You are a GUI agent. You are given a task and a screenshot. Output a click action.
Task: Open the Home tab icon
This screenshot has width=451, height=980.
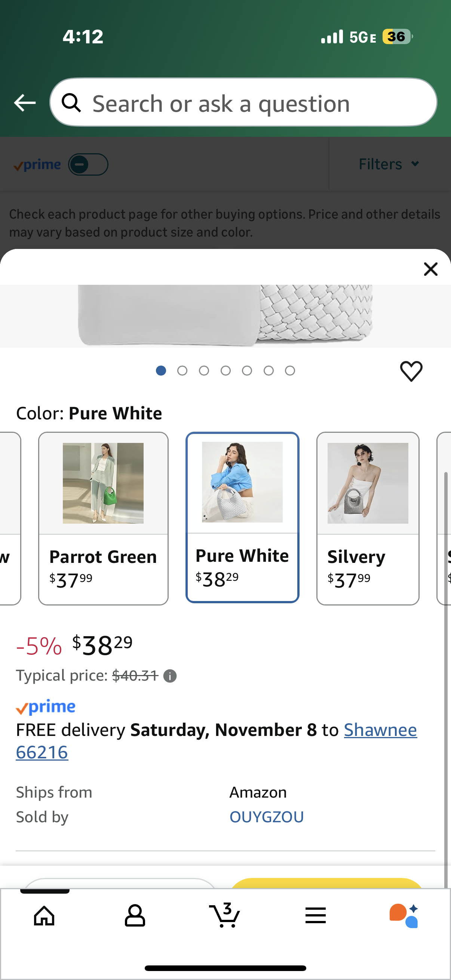tap(45, 915)
